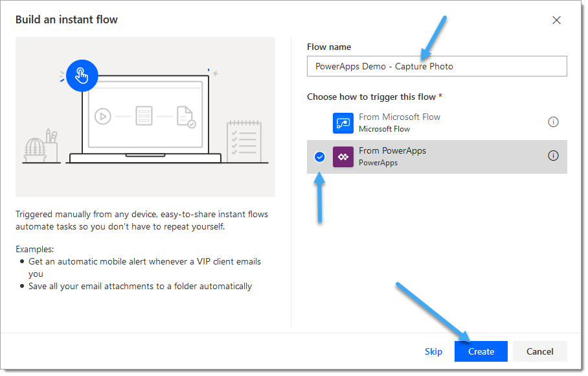Click the Cancel button
The height and width of the screenshot is (376, 588).
[539, 351]
